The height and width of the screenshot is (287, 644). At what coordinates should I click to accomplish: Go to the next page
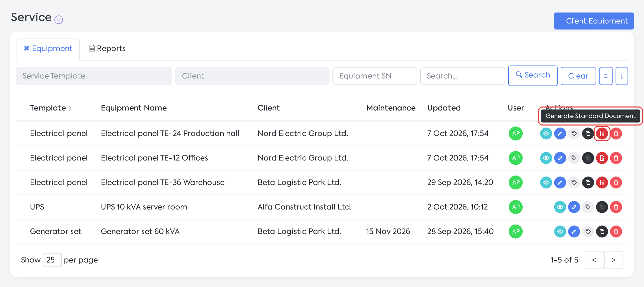613,260
